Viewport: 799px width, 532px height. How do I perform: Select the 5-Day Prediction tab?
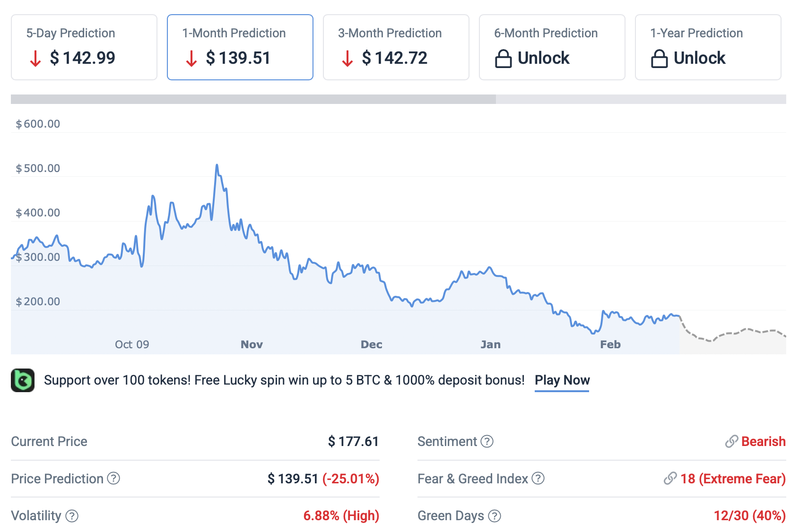(x=84, y=47)
